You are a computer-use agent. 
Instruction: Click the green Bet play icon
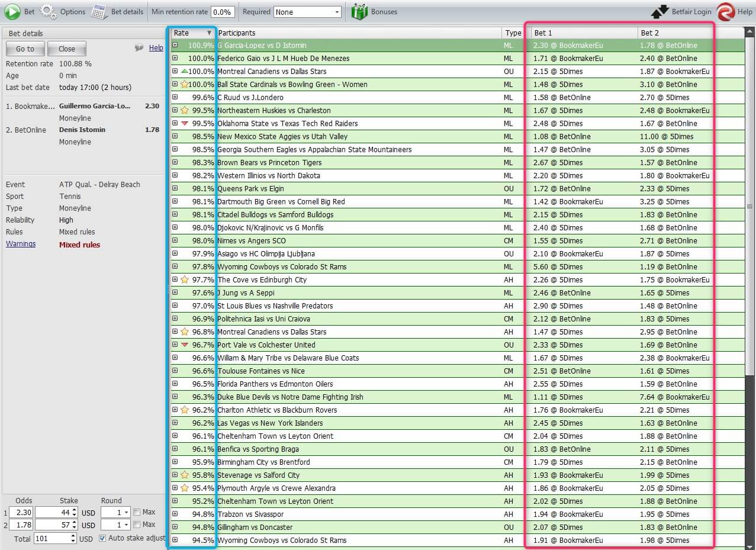[12, 11]
